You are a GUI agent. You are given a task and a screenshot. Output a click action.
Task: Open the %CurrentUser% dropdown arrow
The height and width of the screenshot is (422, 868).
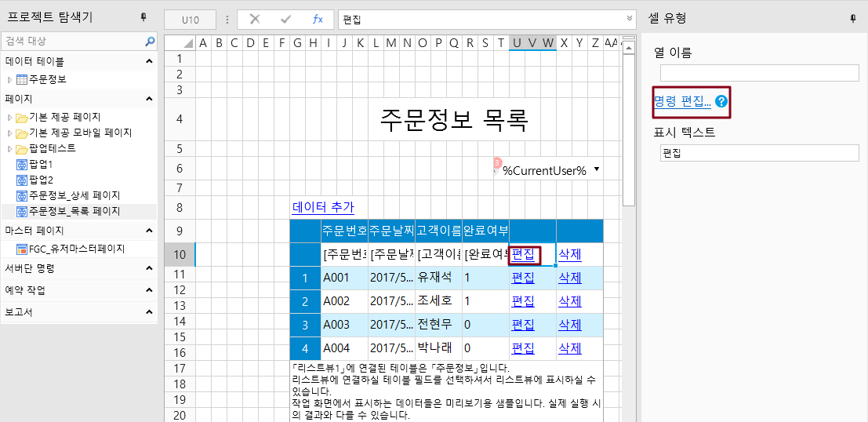click(597, 169)
